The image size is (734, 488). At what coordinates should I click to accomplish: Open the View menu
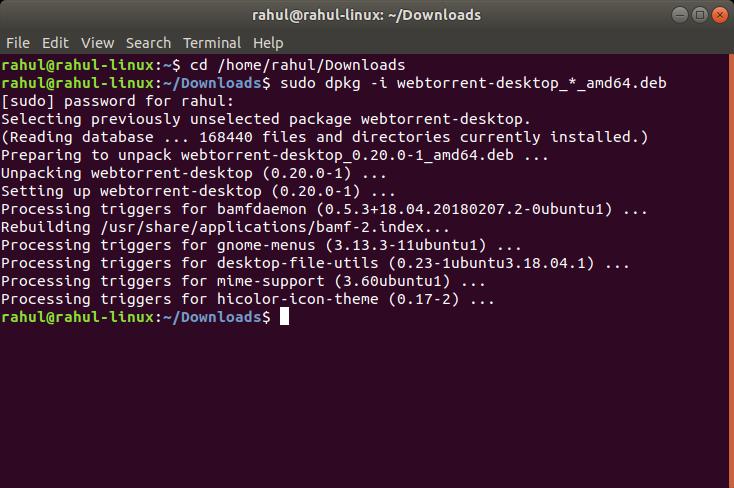pos(97,43)
